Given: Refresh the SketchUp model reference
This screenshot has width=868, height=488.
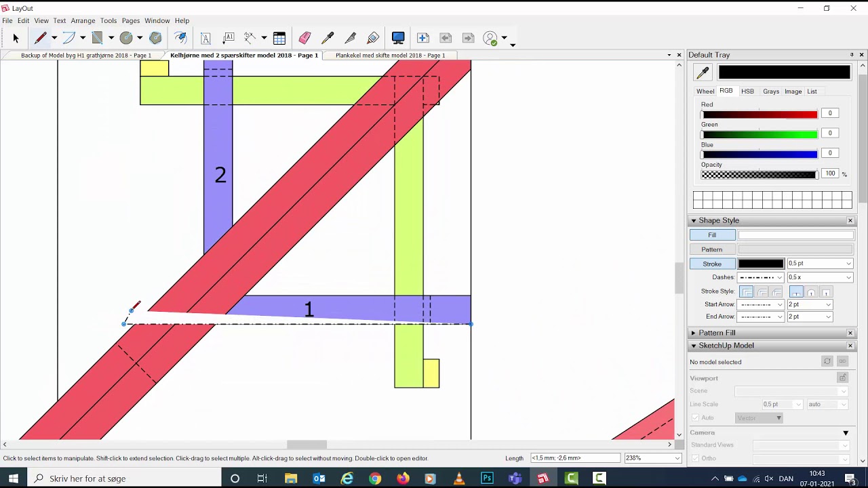Looking at the screenshot, I should tap(827, 361).
